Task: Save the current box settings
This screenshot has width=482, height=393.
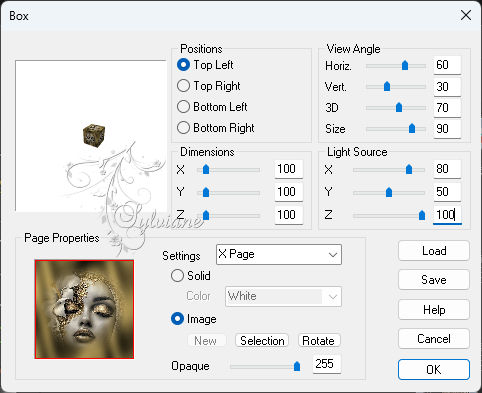Action: point(434,280)
